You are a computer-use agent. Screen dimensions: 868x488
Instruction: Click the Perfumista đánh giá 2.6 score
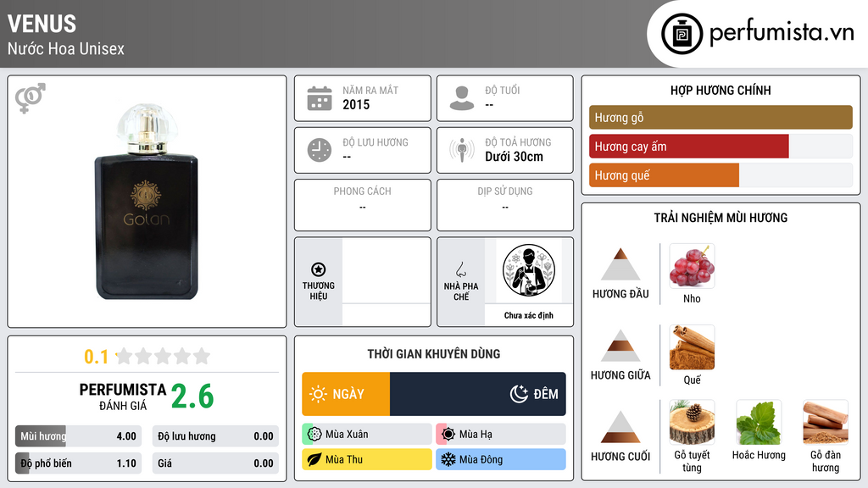coord(192,396)
